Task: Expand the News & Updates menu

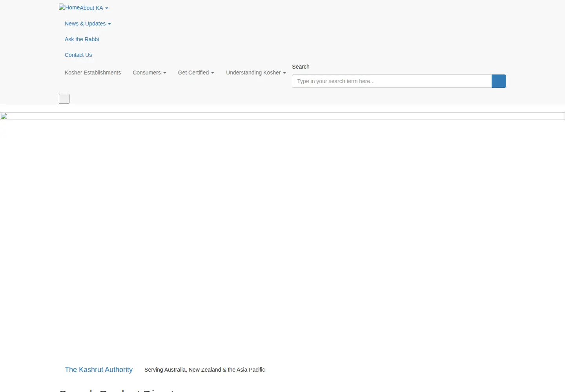Action: (x=88, y=24)
